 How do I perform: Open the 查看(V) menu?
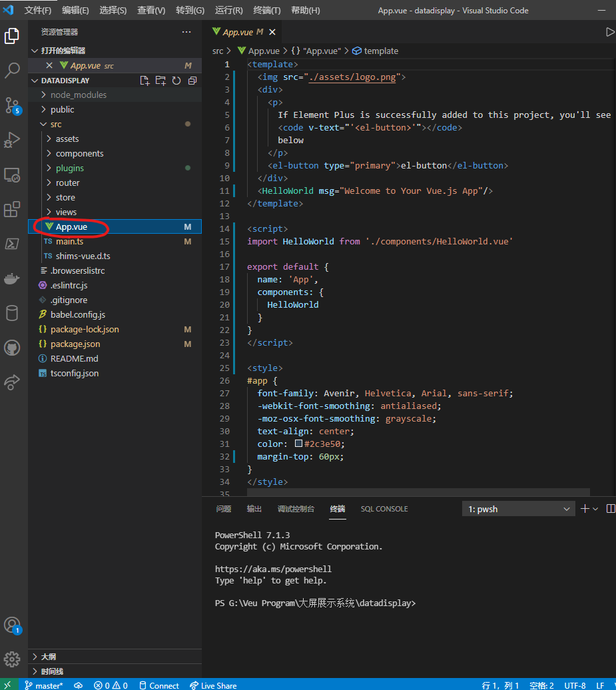pos(151,10)
